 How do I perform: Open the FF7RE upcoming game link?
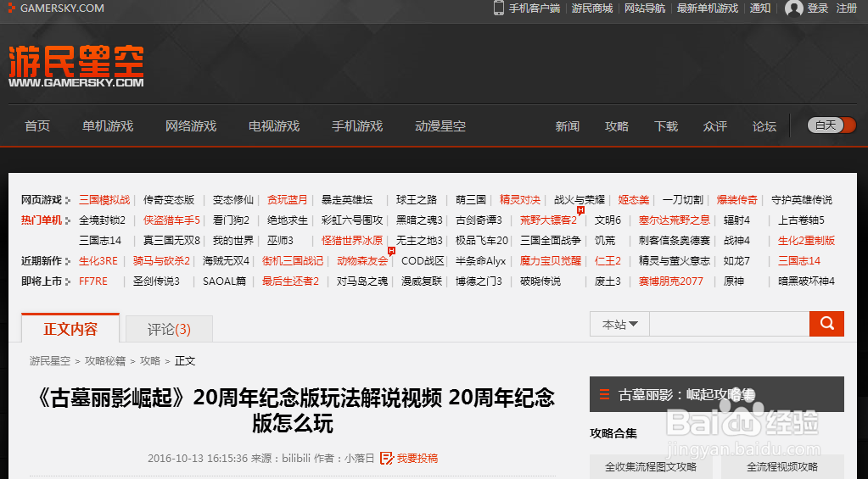point(93,281)
